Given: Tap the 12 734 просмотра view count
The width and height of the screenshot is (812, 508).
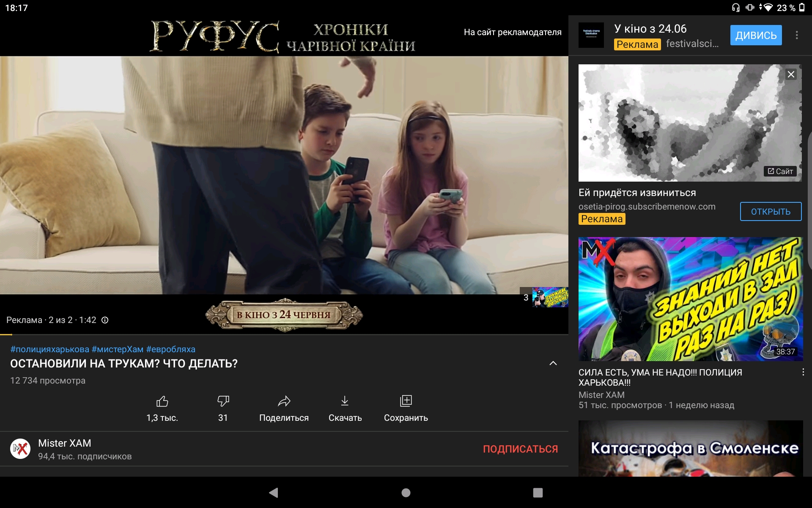Looking at the screenshot, I should point(48,381).
